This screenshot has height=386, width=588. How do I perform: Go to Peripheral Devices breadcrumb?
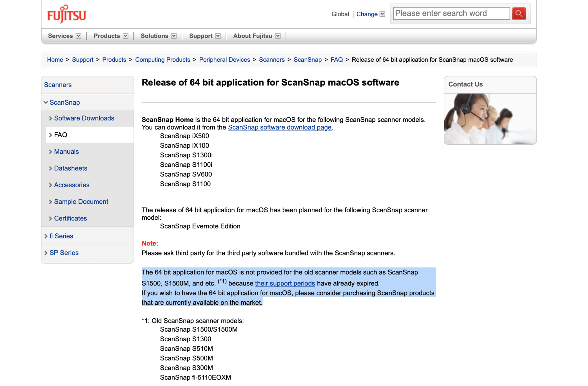pos(224,60)
